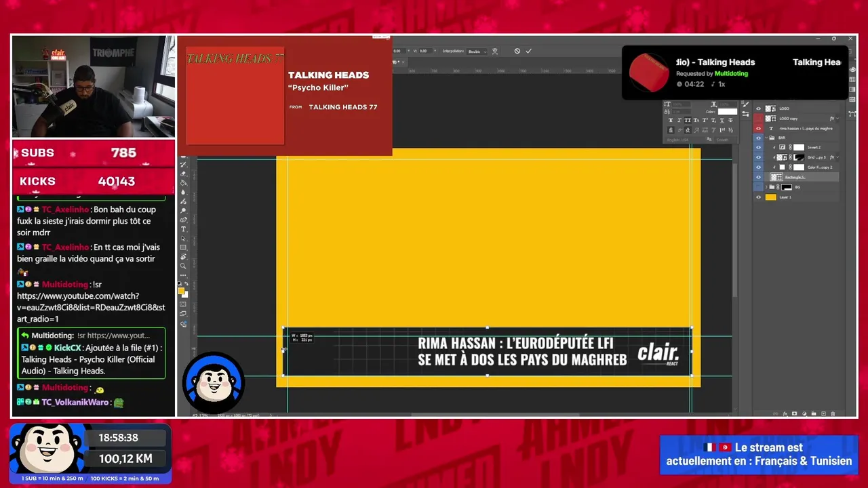The image size is (868, 488).
Task: Expand LOGO copy layer effects arrow
Action: 837,119
